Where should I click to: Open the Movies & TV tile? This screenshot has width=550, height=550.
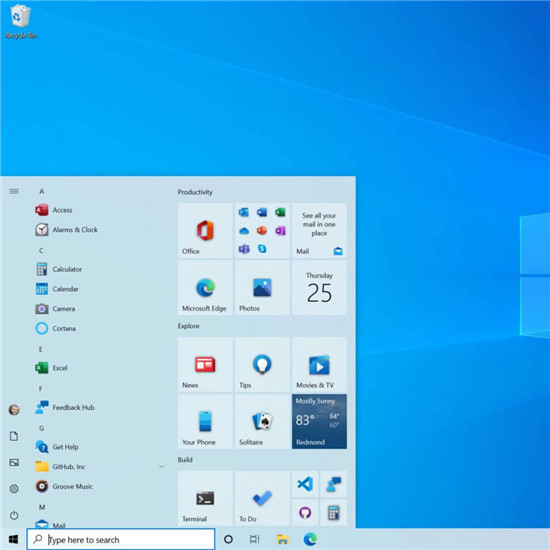(x=319, y=364)
